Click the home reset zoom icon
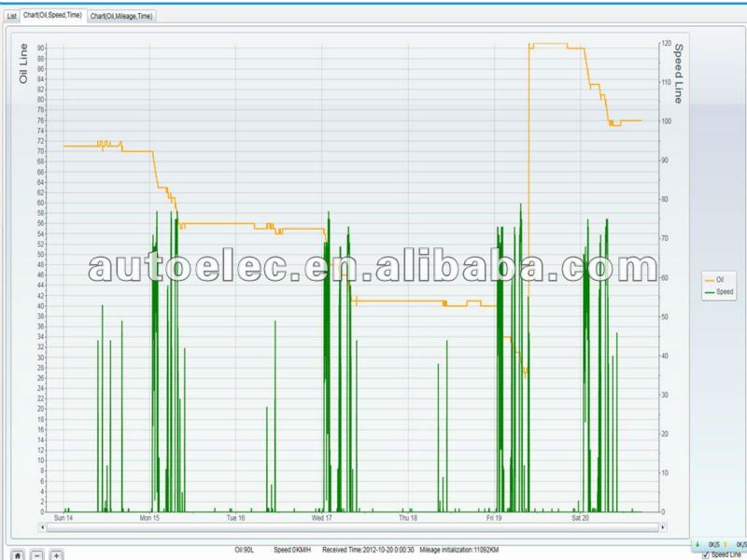The image size is (747, 560). 18,555
